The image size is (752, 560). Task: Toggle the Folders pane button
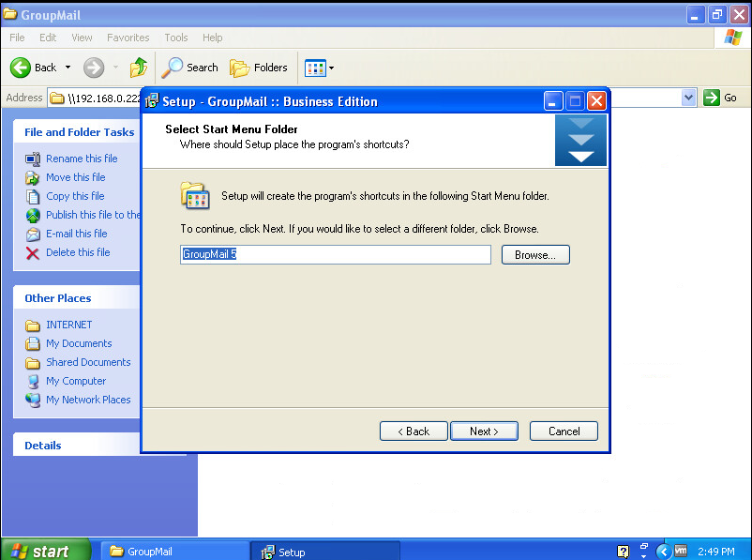click(259, 68)
